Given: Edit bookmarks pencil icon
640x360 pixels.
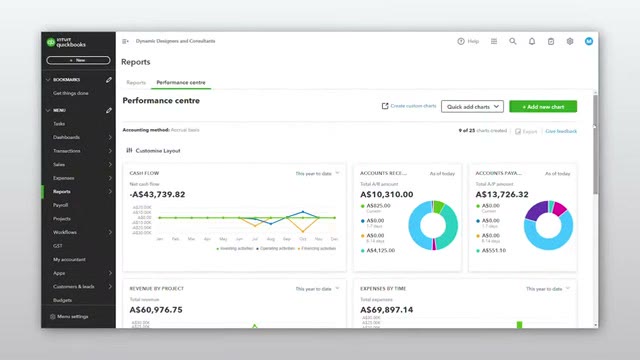Looking at the screenshot, I should pos(109,80).
